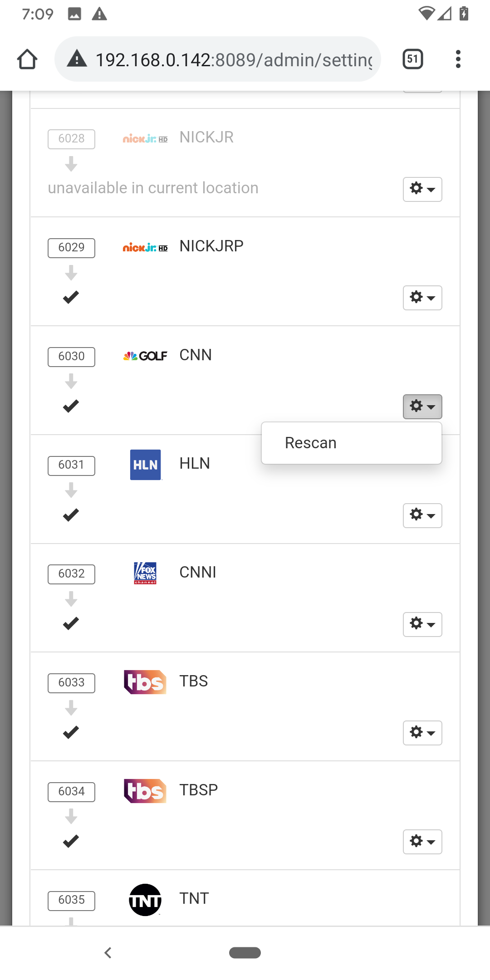Select Rescan from the open dropdown
This screenshot has width=490, height=980.
[311, 443]
